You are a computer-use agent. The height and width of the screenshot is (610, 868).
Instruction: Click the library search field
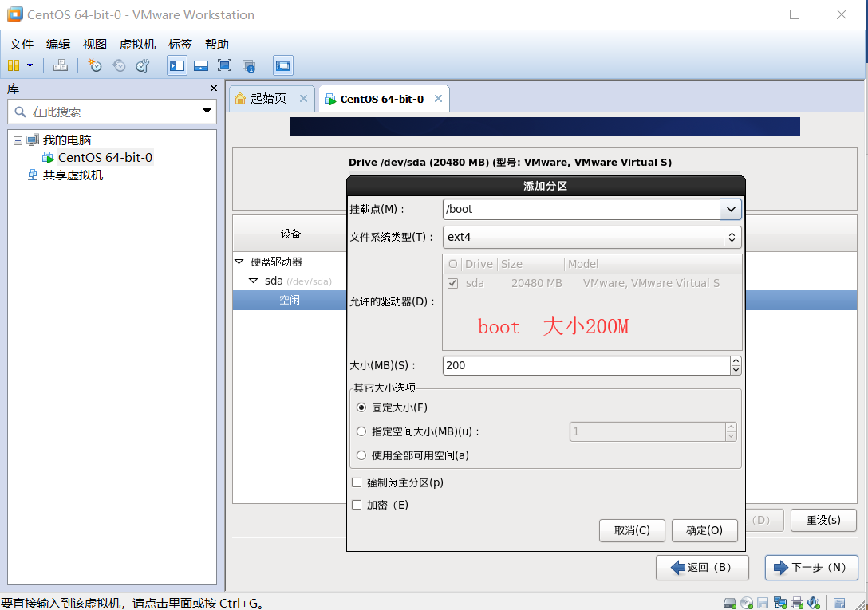point(112,112)
